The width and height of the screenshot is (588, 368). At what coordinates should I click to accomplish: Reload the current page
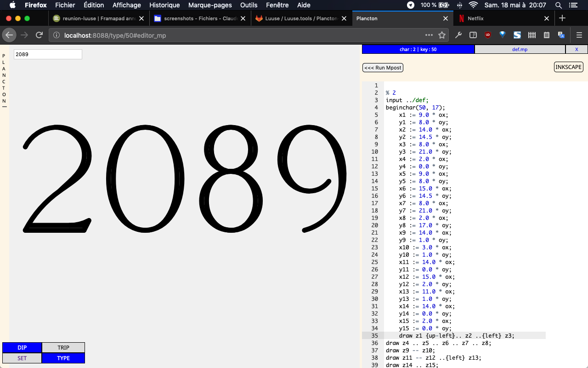click(40, 35)
